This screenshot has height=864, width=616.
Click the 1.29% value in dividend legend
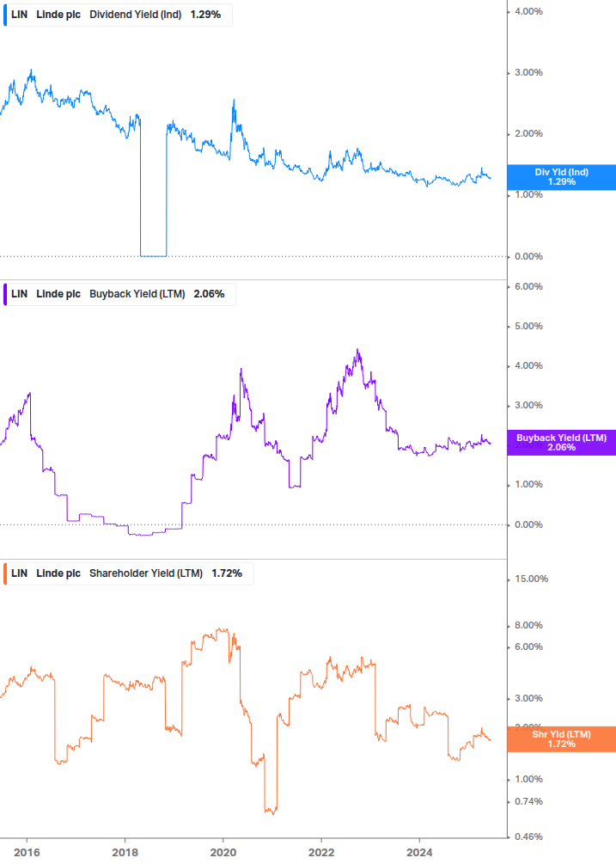click(206, 15)
